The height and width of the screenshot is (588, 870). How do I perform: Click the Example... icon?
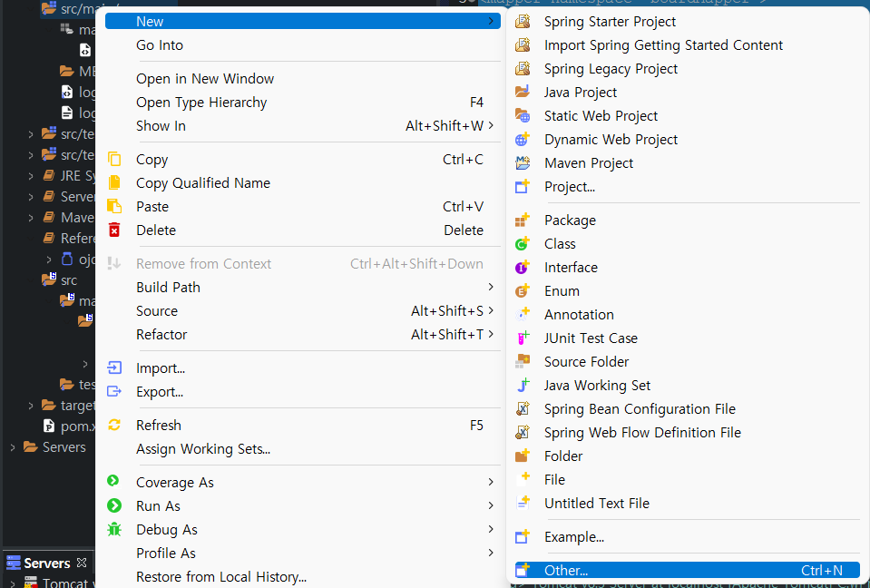[x=523, y=537]
